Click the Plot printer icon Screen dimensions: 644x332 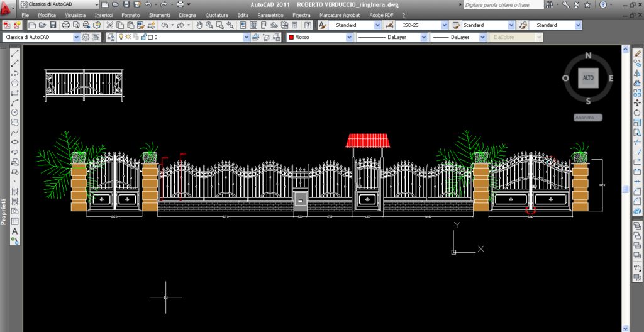(x=65, y=25)
